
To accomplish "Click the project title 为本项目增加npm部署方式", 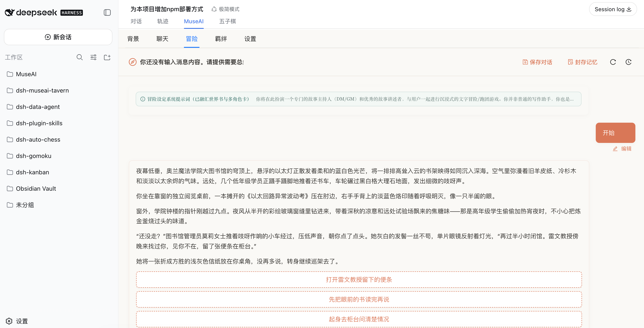I will [167, 9].
